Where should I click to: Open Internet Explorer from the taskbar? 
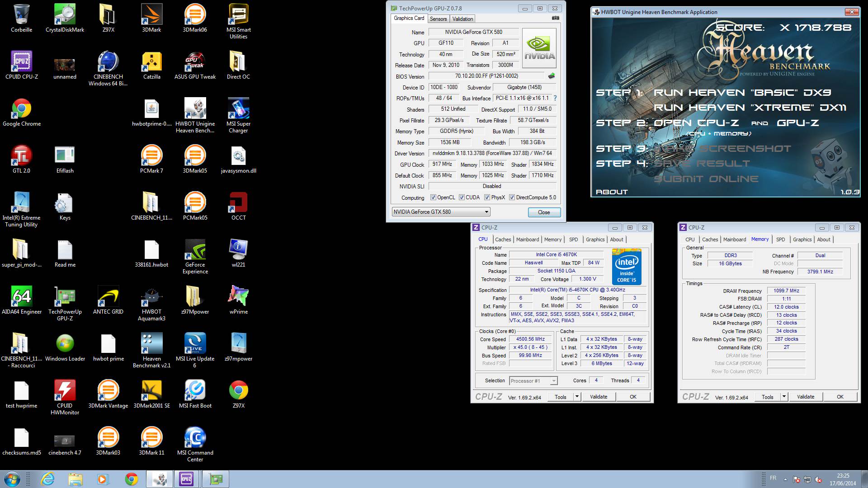click(47, 479)
